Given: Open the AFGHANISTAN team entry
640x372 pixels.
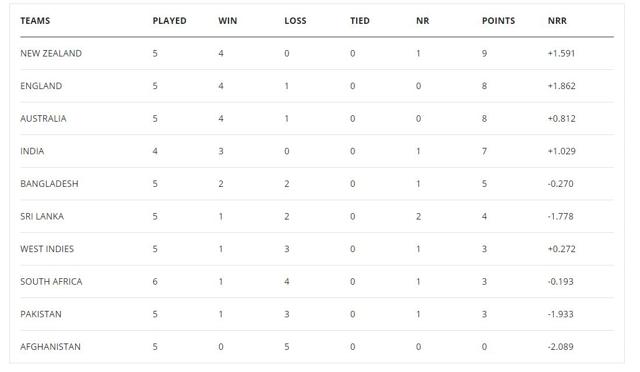Looking at the screenshot, I should point(51,347).
